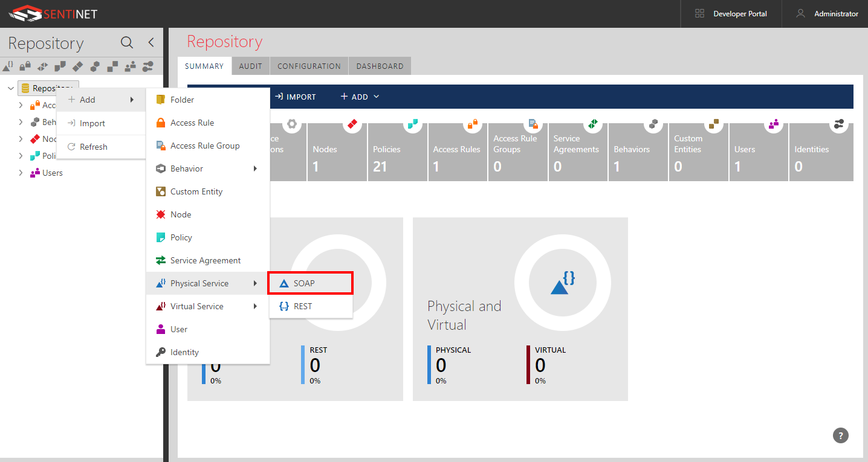Filter tree by service agreements icon
This screenshot has width=868, height=462.
(43, 66)
